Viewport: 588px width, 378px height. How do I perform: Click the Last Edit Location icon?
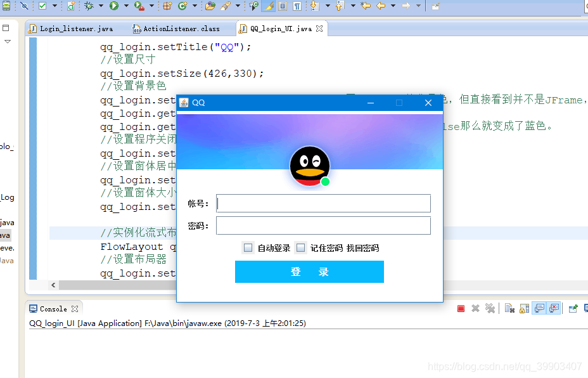(365, 6)
